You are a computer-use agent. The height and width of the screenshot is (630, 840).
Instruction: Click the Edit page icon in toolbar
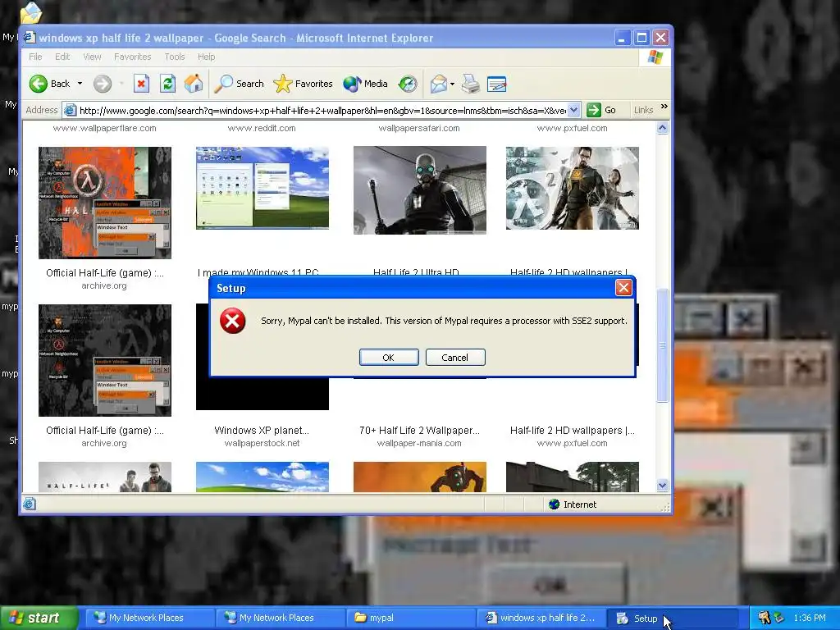pyautogui.click(x=496, y=84)
